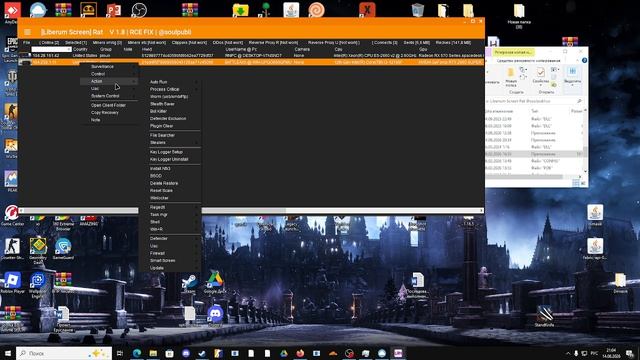
Task: Show hidden system tray icons
Action: (568, 353)
